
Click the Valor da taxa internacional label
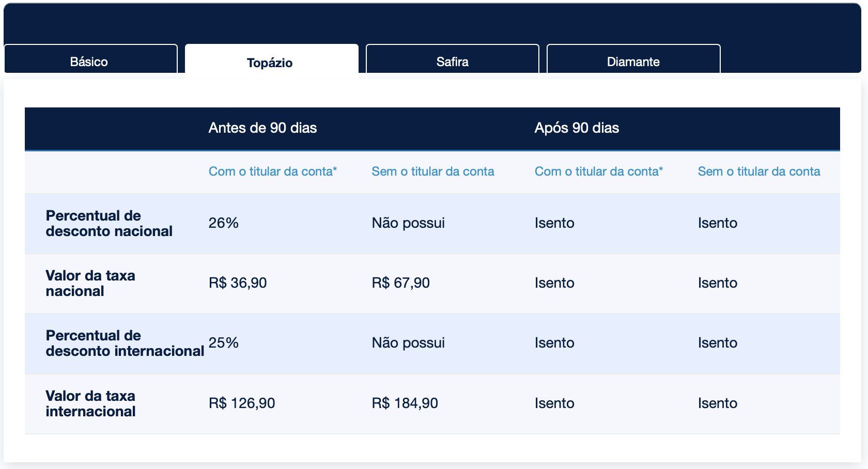pyautogui.click(x=90, y=403)
